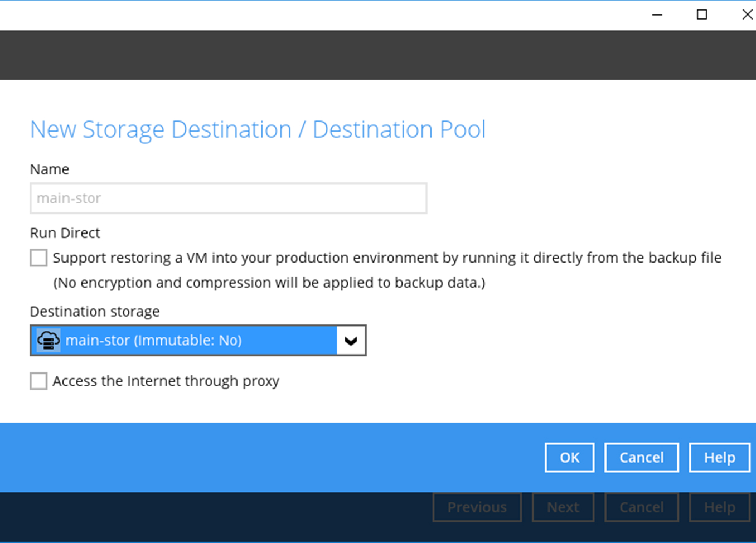
Task: Click the chevron arrow on the storage selector
Action: 351,340
